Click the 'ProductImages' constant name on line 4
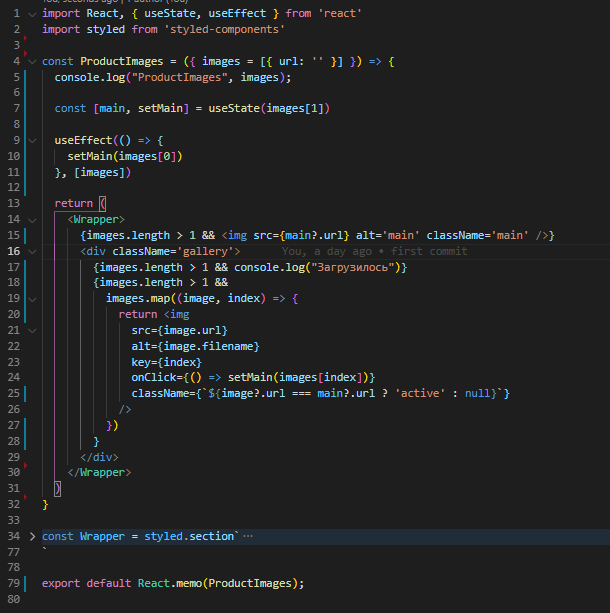The width and height of the screenshot is (610, 613). 122,61
